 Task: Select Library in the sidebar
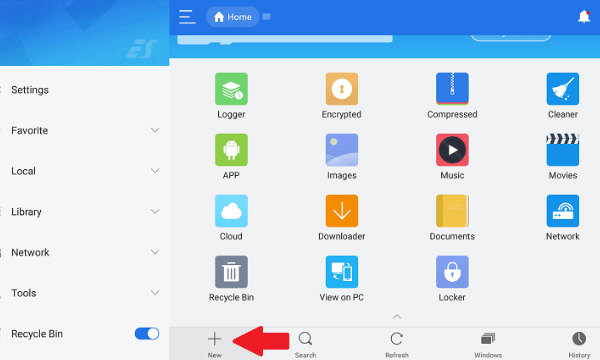pos(26,212)
